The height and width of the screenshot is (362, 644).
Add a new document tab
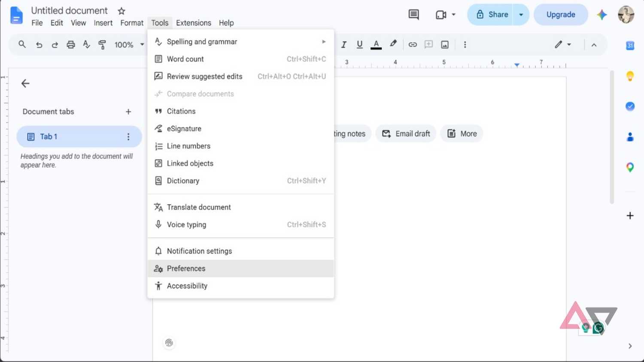pos(128,112)
